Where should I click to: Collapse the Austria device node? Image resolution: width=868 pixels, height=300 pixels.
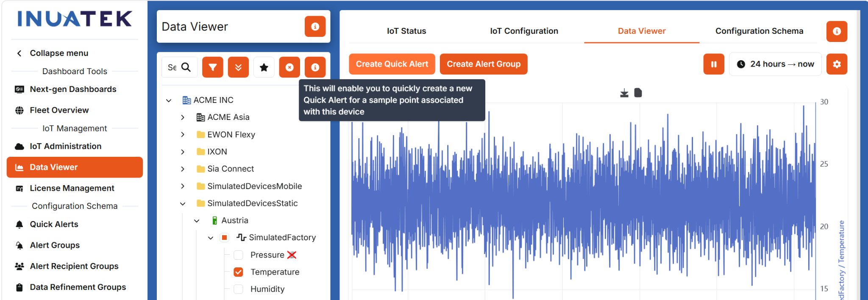[x=197, y=221]
